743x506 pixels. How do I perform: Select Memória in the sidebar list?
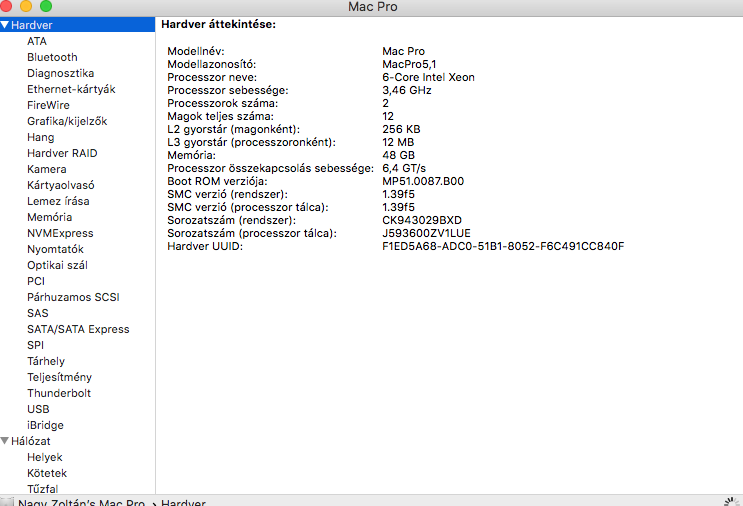(50, 217)
